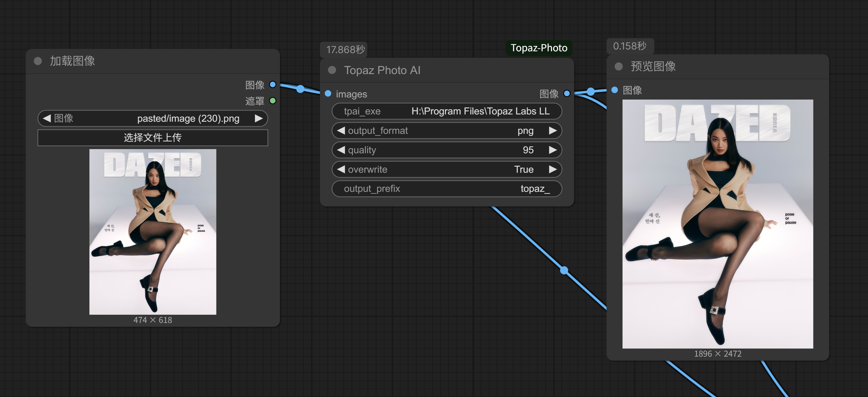Edit the output_prefix topaz_ field

447,188
